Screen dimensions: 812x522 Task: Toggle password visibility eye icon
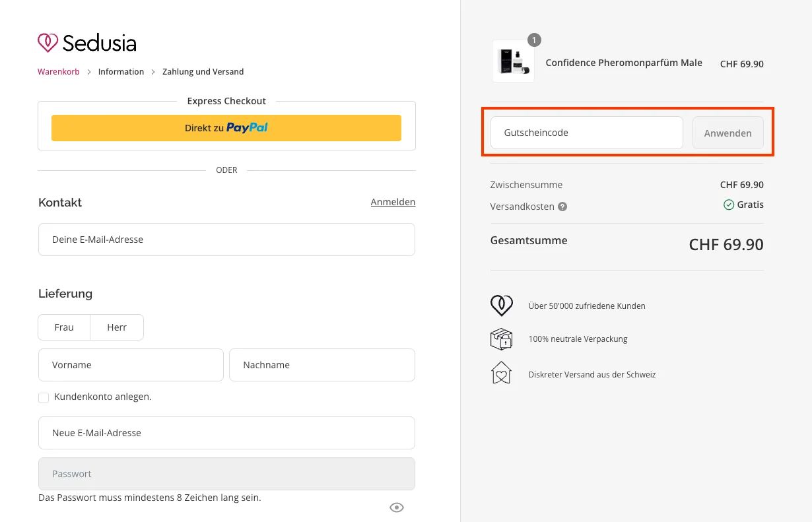coord(396,507)
